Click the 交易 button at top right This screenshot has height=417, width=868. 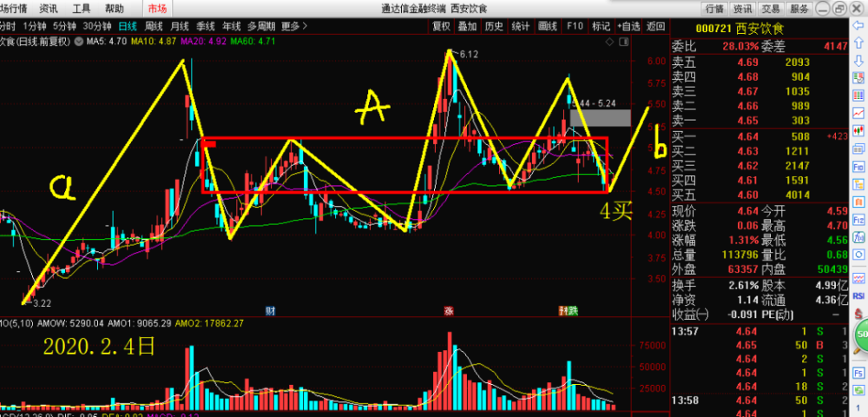click(x=769, y=9)
